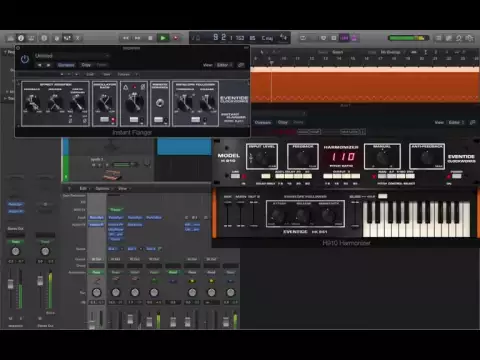Stop playback with the Stop button
Screen dimensions: 480x360
tap(150, 38)
